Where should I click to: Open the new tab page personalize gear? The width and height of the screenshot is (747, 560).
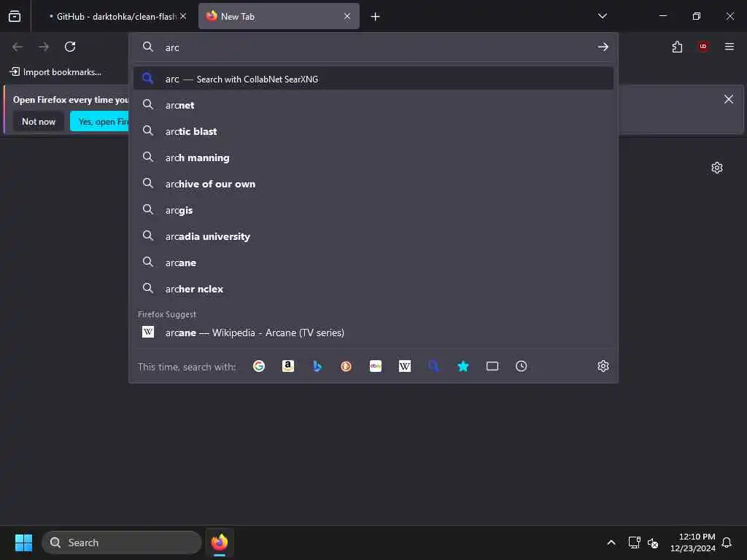[x=717, y=168]
